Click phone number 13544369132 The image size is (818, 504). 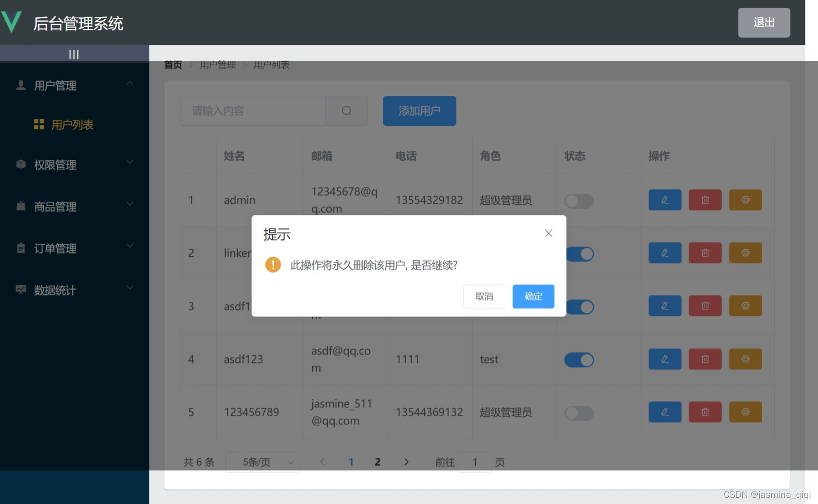(429, 412)
